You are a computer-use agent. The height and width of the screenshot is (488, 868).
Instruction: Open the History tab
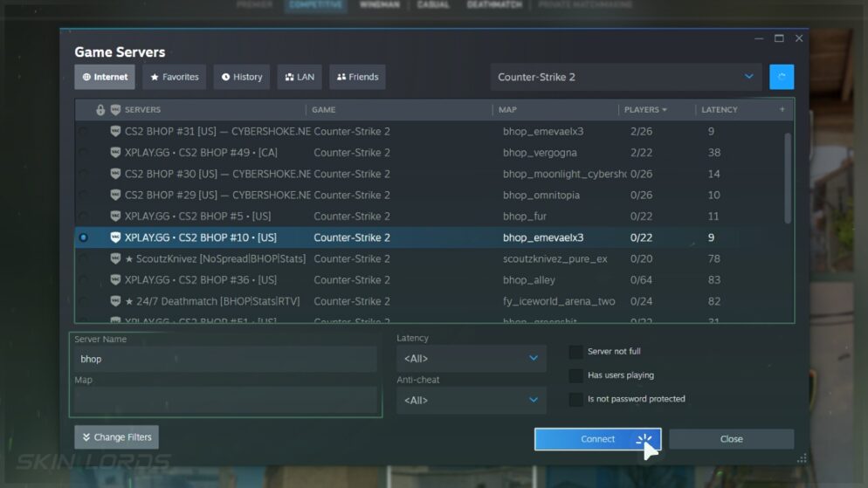(x=242, y=77)
